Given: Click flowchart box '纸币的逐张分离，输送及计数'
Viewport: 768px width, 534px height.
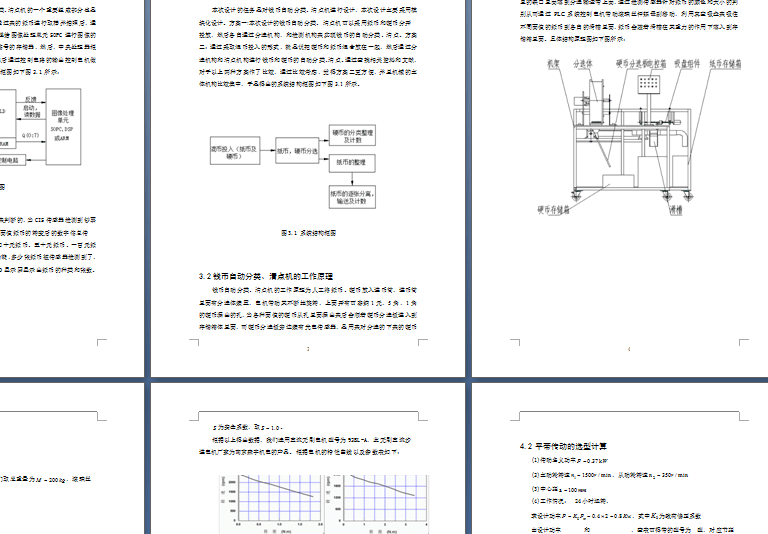Looking at the screenshot, I should [x=352, y=197].
